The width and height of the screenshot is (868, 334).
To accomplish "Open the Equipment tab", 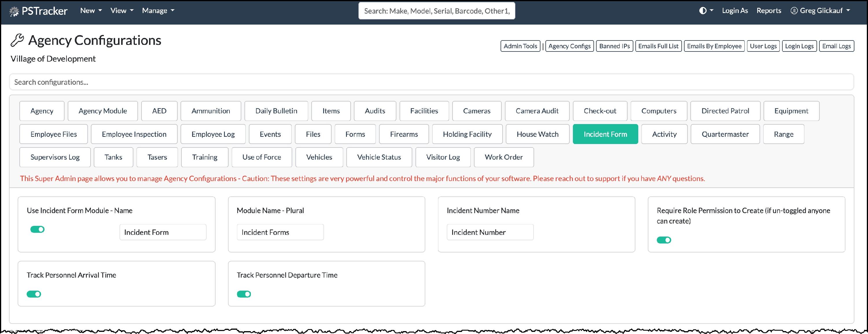I will point(792,111).
